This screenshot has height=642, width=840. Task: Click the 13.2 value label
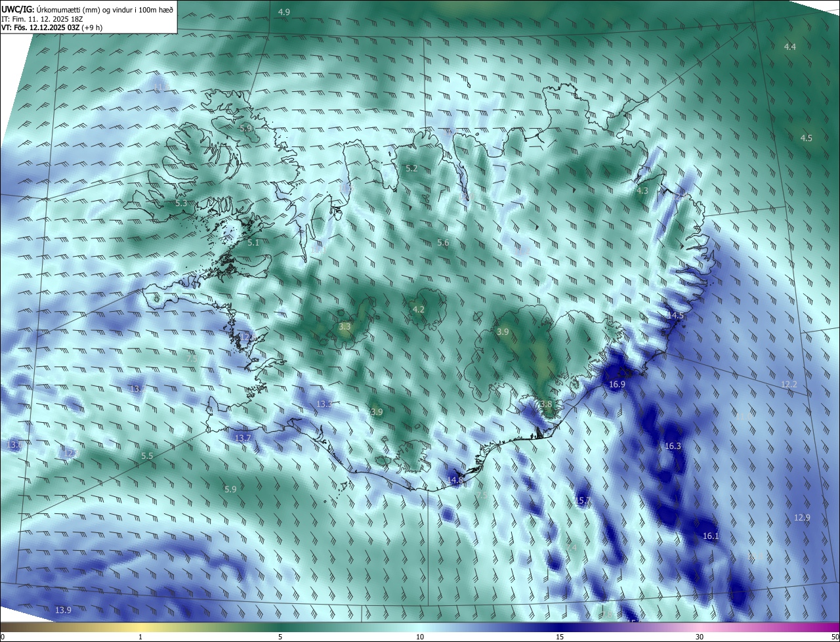324,404
